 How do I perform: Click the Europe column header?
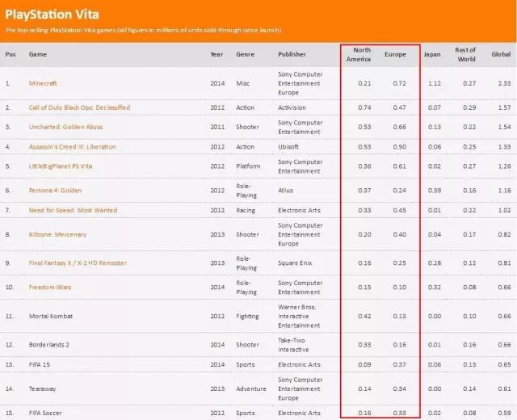coord(395,54)
